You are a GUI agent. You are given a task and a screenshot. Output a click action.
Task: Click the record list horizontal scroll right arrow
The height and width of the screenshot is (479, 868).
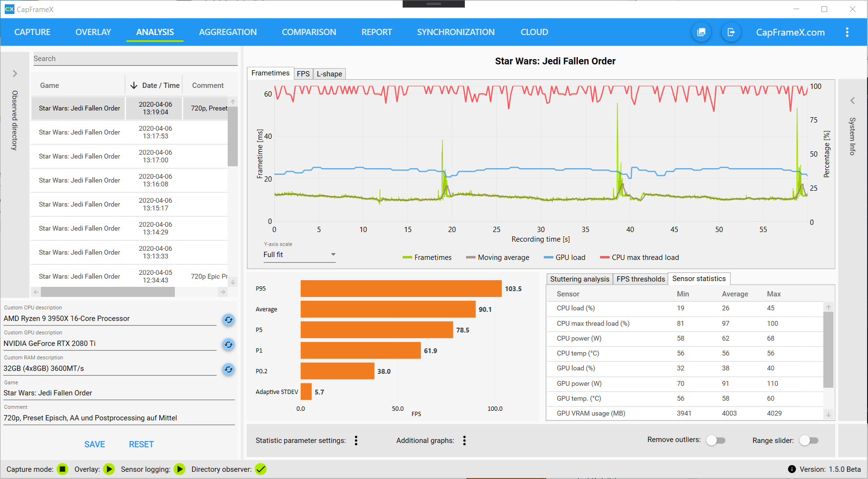pyautogui.click(x=222, y=292)
